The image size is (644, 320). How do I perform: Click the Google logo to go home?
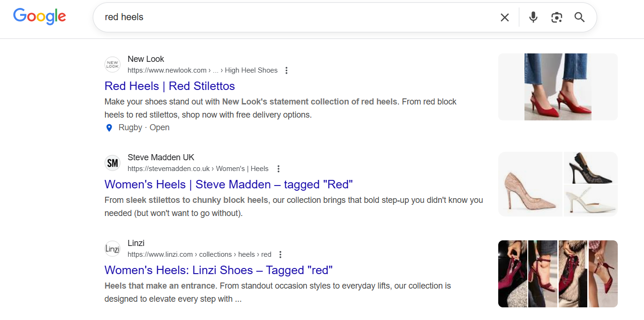(x=39, y=16)
